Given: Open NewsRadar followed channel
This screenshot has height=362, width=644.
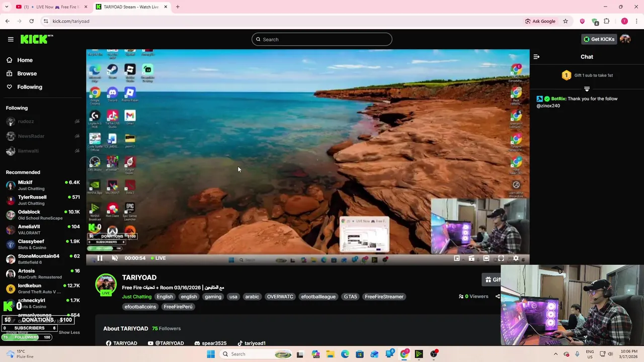Looking at the screenshot, I should (43, 136).
